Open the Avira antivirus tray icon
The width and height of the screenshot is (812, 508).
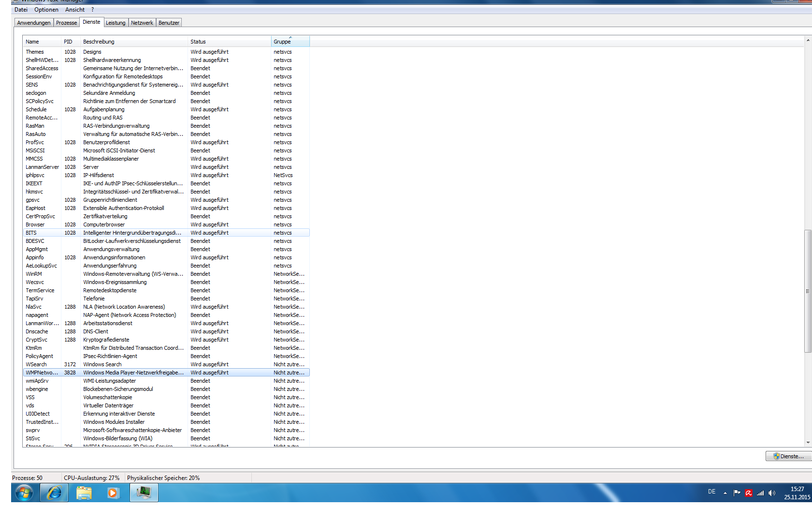pos(749,493)
